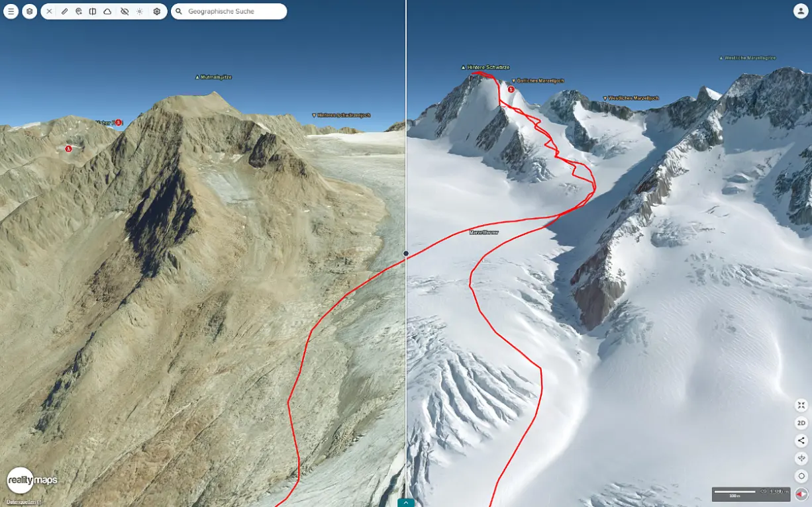Grab the split view divider handle
This screenshot has height=507, width=812.
tap(406, 253)
